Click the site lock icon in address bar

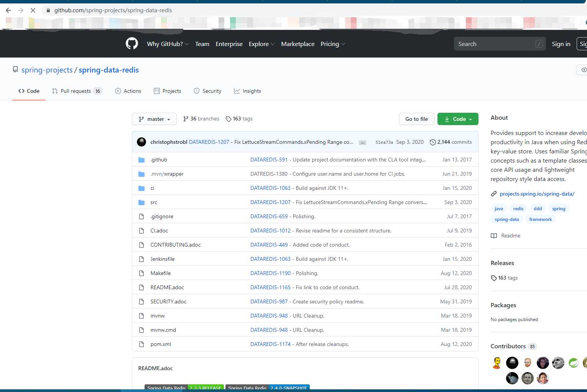tap(48, 10)
